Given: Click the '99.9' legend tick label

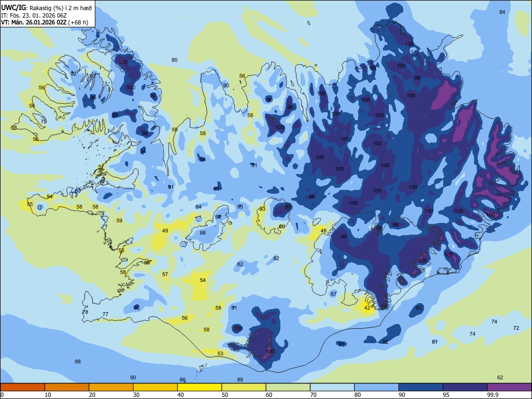Looking at the screenshot, I should (x=493, y=395).
